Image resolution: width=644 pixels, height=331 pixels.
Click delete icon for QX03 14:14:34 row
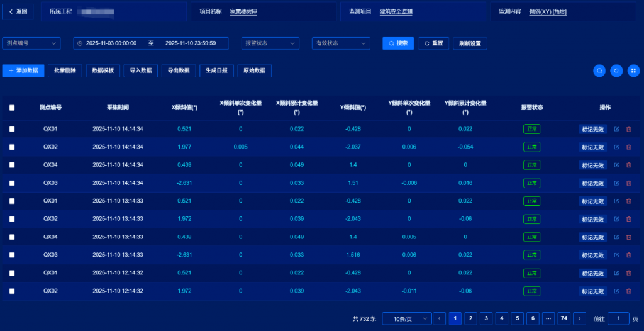628,183
